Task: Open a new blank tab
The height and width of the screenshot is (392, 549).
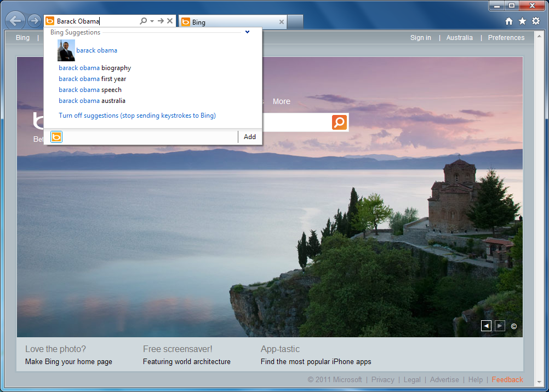Action: coord(295,22)
